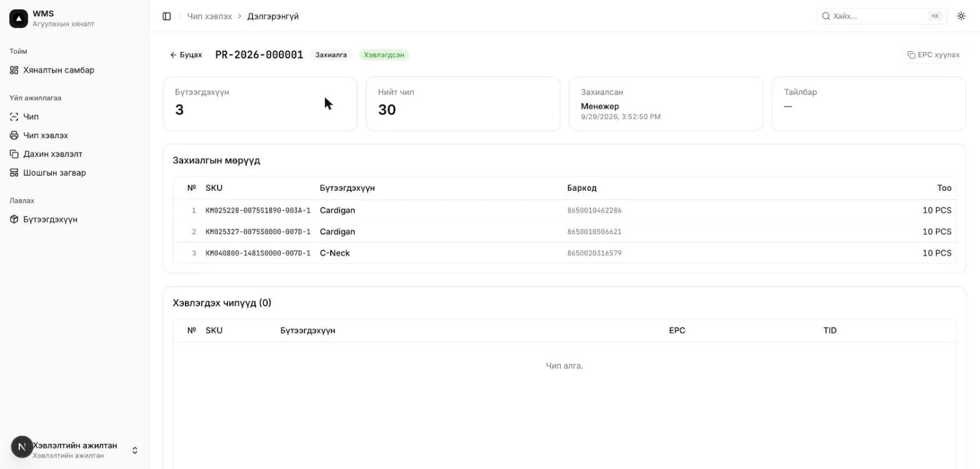980x469 pixels.
Task: Click Чип хэвлэх breadcrumb link
Action: click(x=209, y=16)
